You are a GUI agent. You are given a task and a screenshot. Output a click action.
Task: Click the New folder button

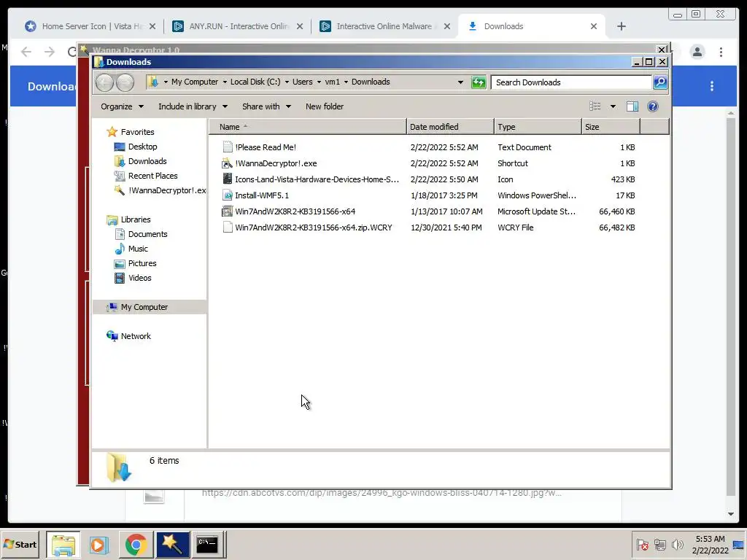tap(325, 106)
